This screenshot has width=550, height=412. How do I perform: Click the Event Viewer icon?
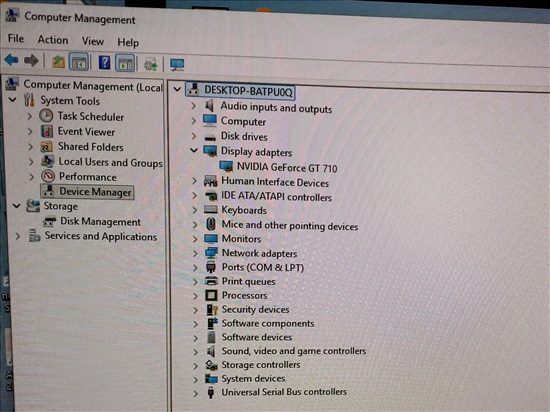pyautogui.click(x=47, y=131)
